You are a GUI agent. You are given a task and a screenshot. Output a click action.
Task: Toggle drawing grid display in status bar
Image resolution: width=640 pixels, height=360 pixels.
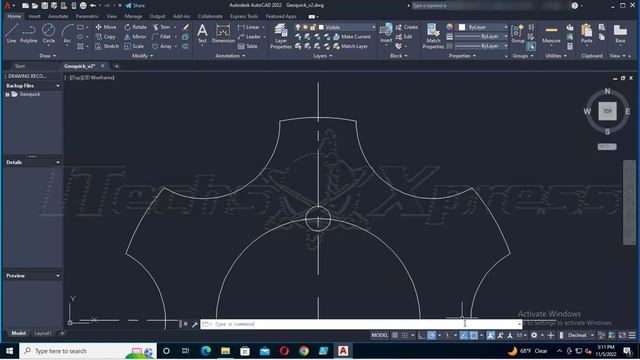[x=395, y=335]
